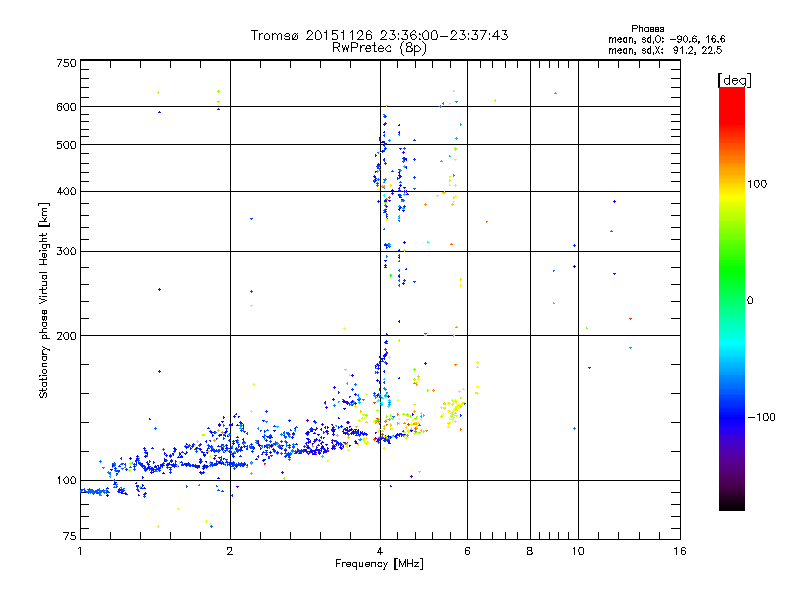Screen dimensions: 800x600
Task: Click the 'mean, sd,O: -90.6, 16.6' line
Action: (666, 39)
